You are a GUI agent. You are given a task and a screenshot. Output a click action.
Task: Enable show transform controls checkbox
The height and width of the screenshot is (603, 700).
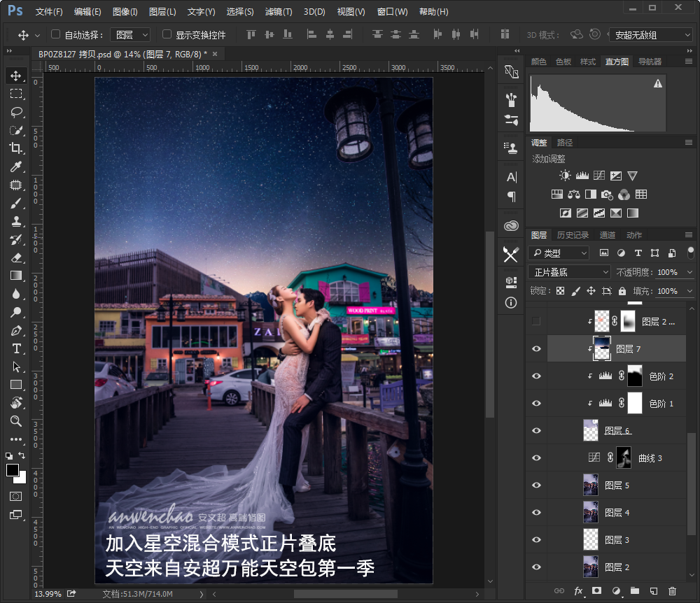coord(167,34)
